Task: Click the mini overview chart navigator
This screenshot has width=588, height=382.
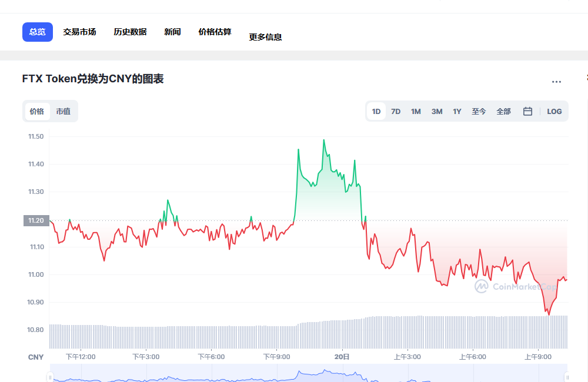Action: [x=308, y=373]
